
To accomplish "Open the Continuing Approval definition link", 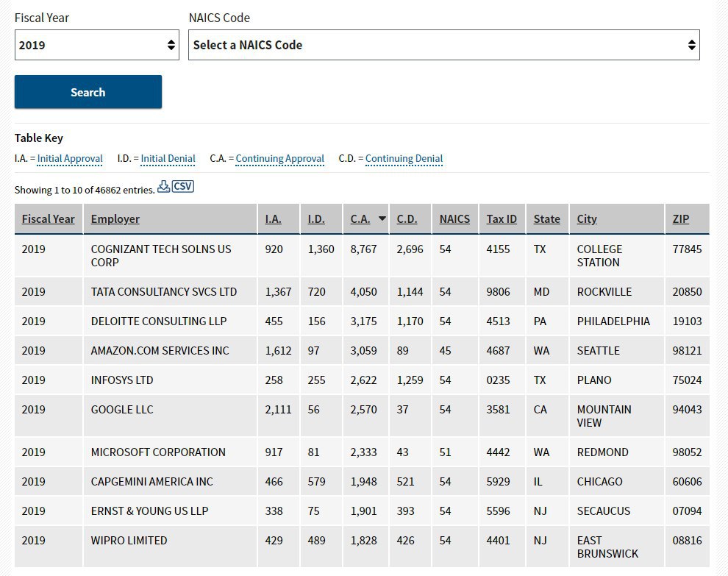I will point(280,158).
